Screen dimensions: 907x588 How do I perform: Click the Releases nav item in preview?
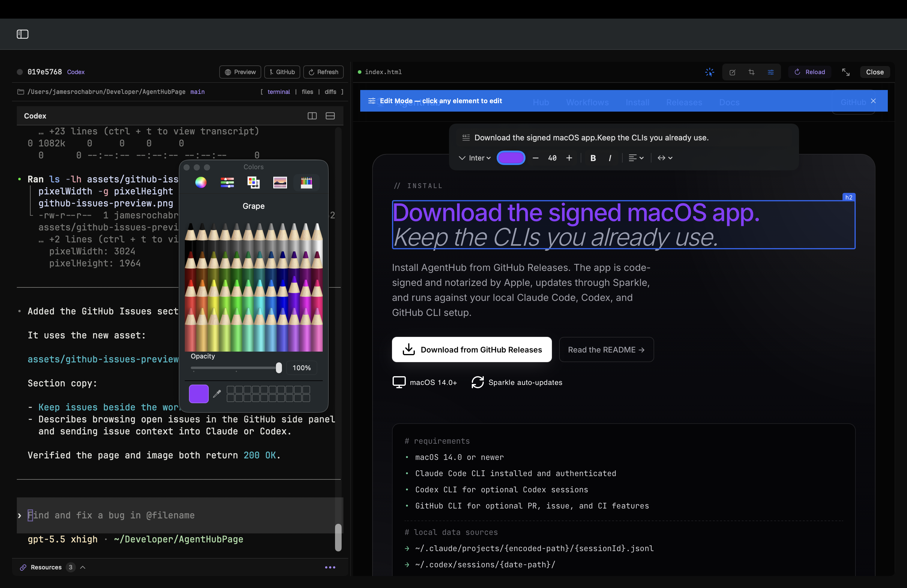pyautogui.click(x=684, y=102)
